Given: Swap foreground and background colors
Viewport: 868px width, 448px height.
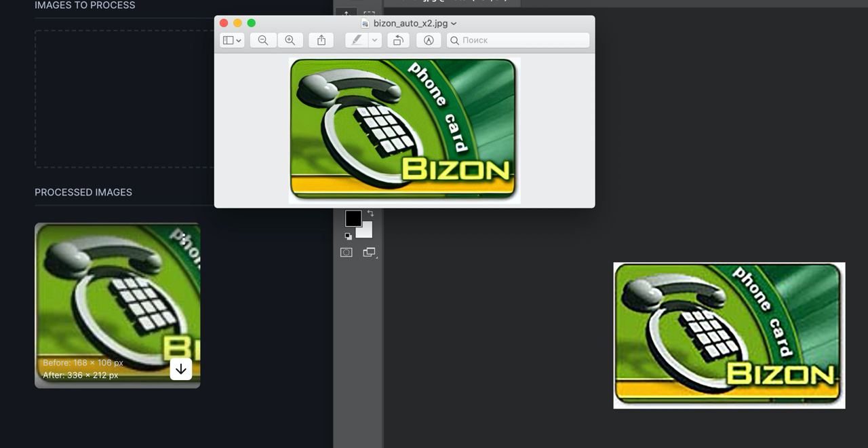Looking at the screenshot, I should (x=370, y=214).
